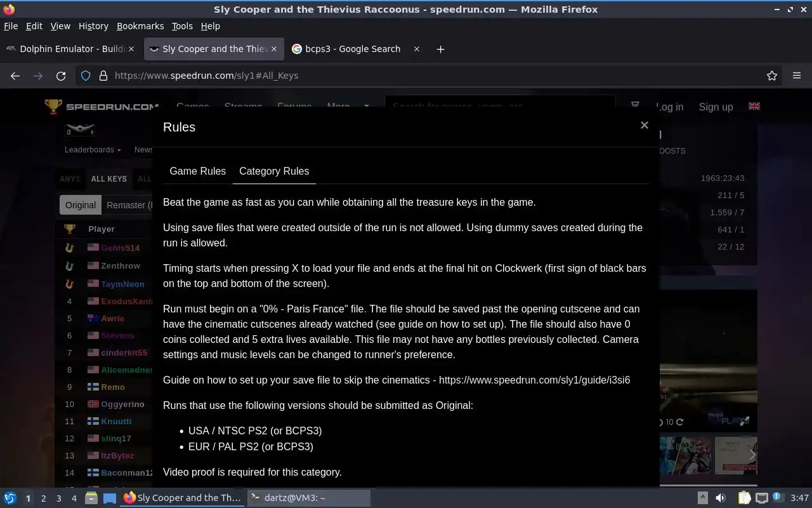The width and height of the screenshot is (812, 508).
Task: Open the Help menu
Action: (211, 26)
